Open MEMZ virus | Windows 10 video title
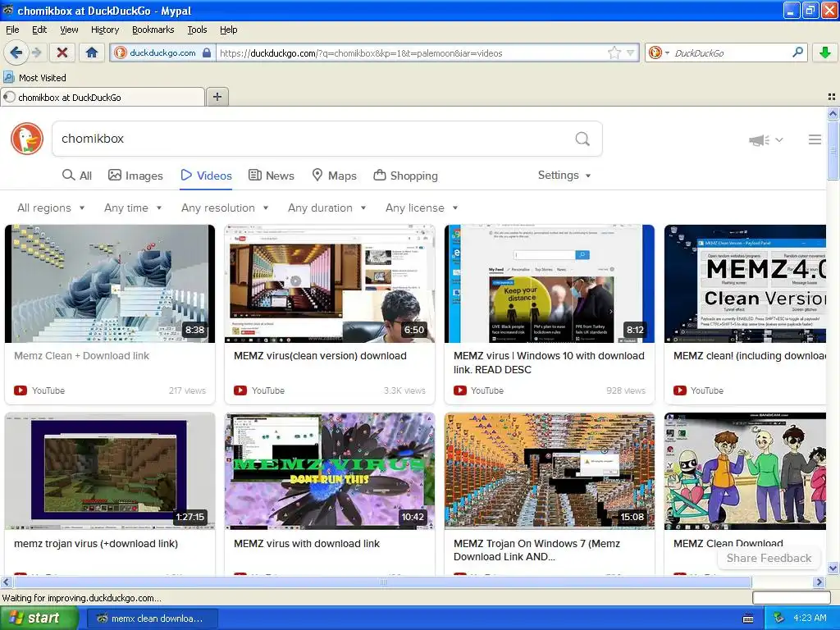The height and width of the screenshot is (630, 840). pos(549,363)
